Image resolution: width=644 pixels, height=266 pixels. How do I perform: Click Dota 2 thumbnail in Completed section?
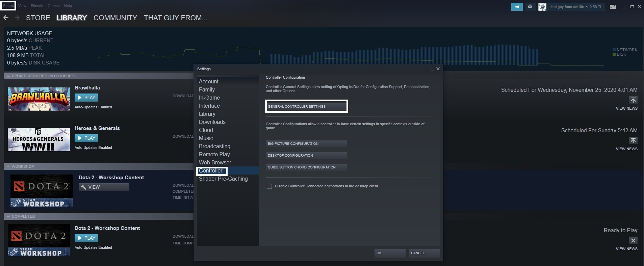pos(39,240)
